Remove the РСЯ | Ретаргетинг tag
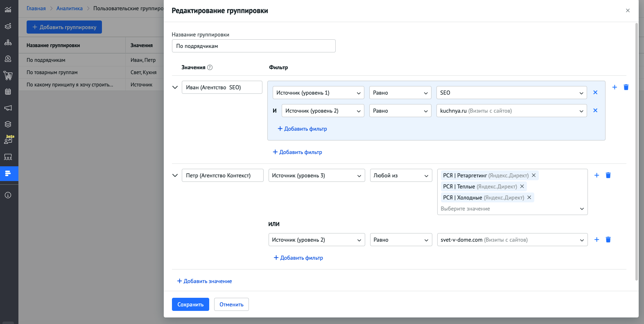The height and width of the screenshot is (324, 644). click(533, 175)
